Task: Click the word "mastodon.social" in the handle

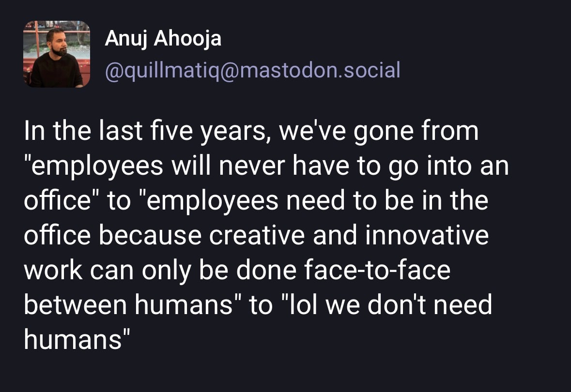Action: [x=320, y=70]
